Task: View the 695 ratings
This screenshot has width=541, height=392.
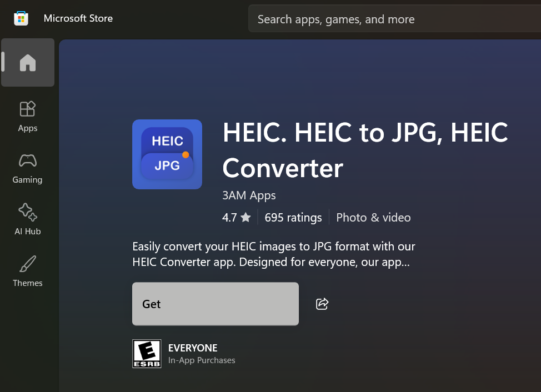Action: (293, 218)
